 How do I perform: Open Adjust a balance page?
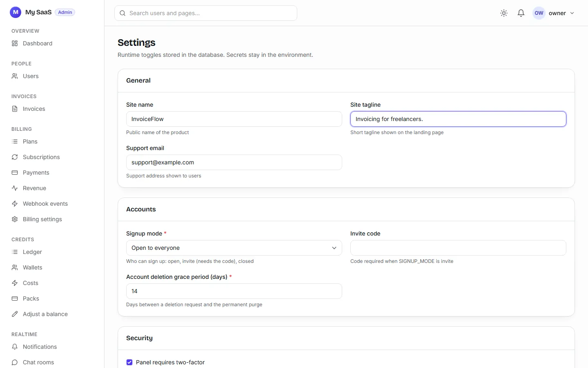pos(52,314)
